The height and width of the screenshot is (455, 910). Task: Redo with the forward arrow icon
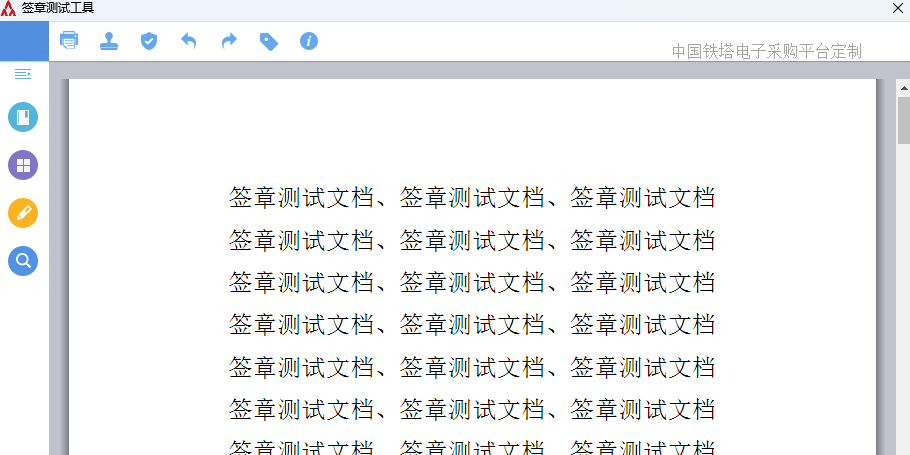pyautogui.click(x=229, y=41)
